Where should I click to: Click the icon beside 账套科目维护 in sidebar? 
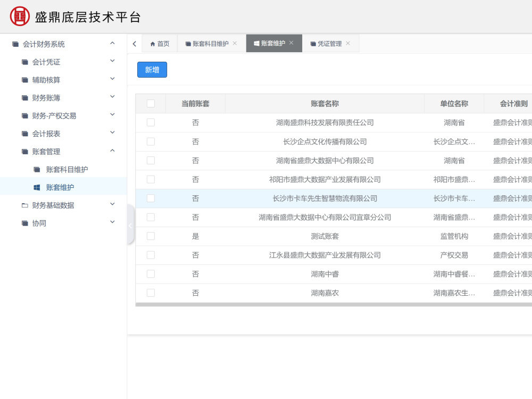coord(37,170)
